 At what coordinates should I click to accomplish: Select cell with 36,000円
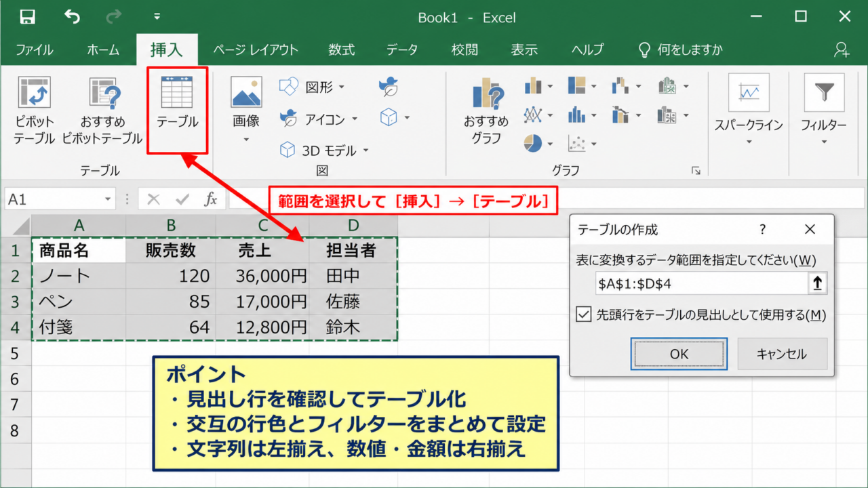pos(262,276)
